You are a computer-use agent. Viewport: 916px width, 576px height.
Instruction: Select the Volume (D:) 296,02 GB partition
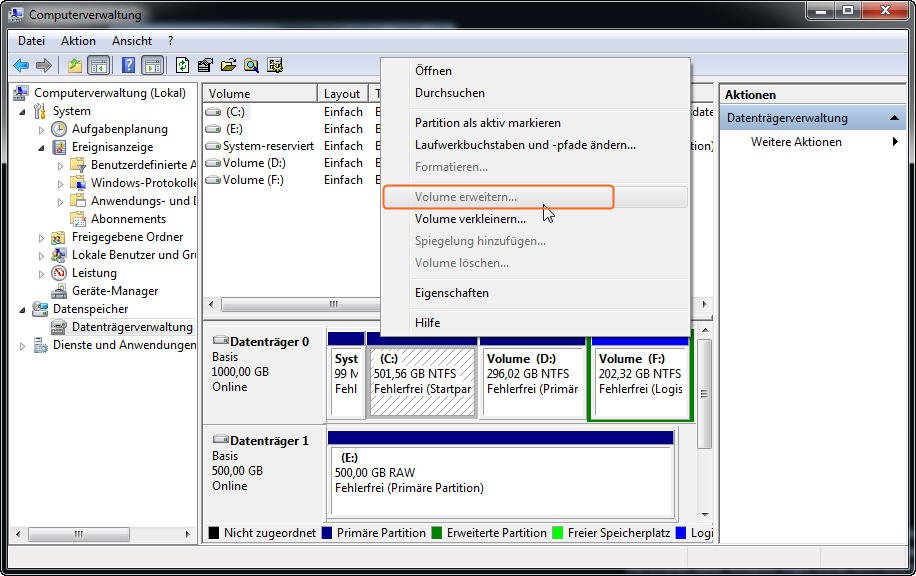(x=532, y=382)
